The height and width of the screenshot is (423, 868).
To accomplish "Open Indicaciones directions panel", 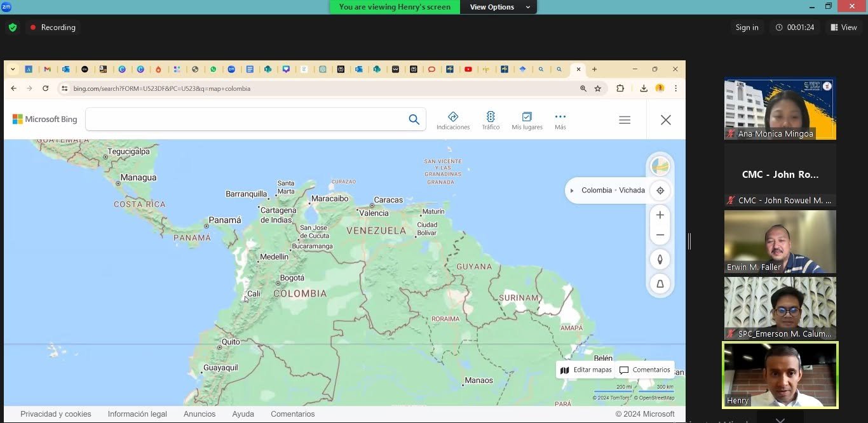I will 453,121.
